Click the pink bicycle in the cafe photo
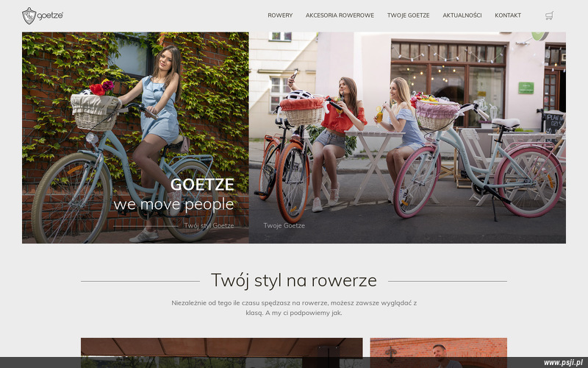This screenshot has height=368, width=588. click(480, 160)
